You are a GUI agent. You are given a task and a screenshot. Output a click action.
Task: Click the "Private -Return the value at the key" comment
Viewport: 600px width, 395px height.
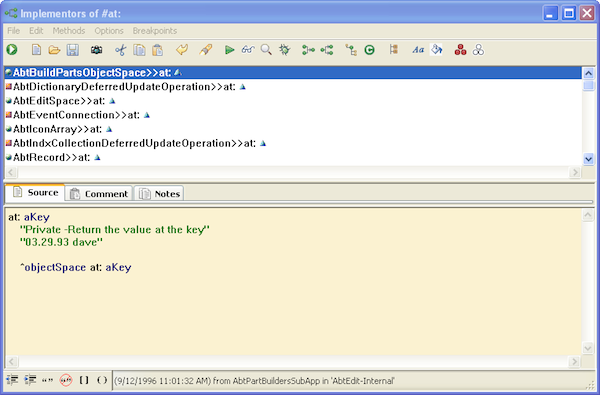[x=115, y=230]
